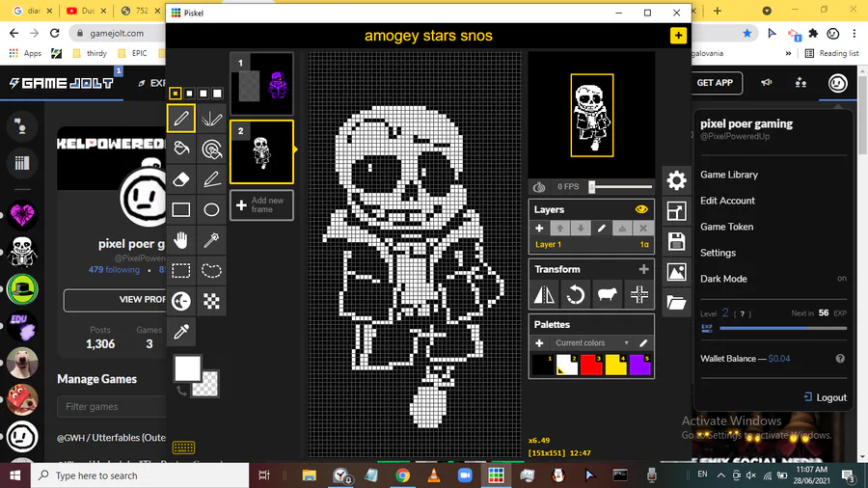
Task: Click the swap colors arrow icon
Action: [x=181, y=392]
